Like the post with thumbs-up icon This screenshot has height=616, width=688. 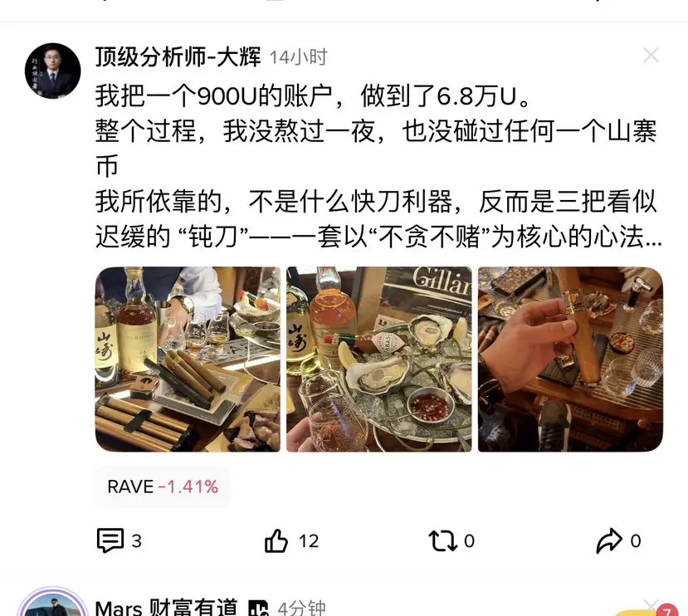pos(276,540)
